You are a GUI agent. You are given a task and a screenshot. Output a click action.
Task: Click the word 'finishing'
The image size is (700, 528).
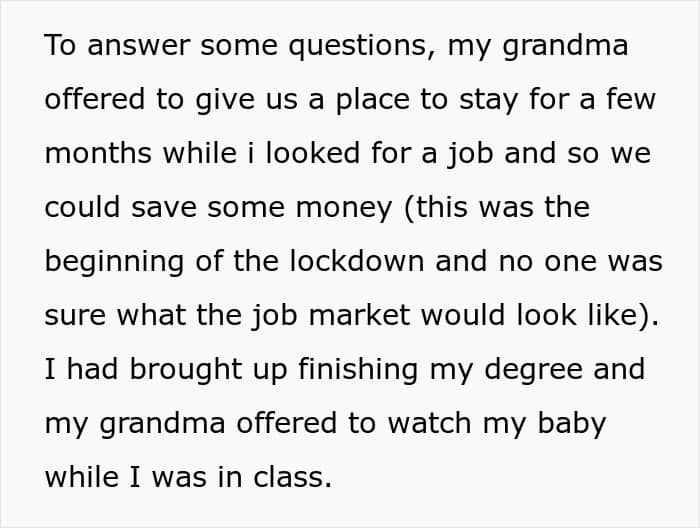coord(358,370)
